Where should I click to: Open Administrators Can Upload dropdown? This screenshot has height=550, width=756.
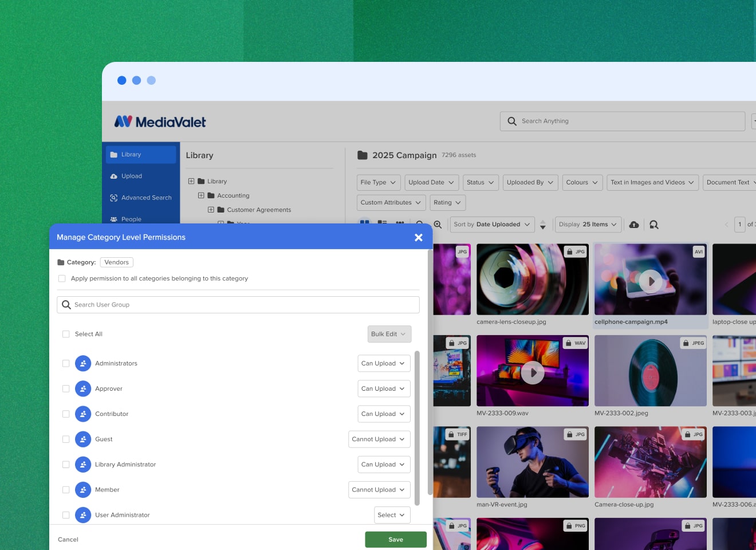point(384,363)
